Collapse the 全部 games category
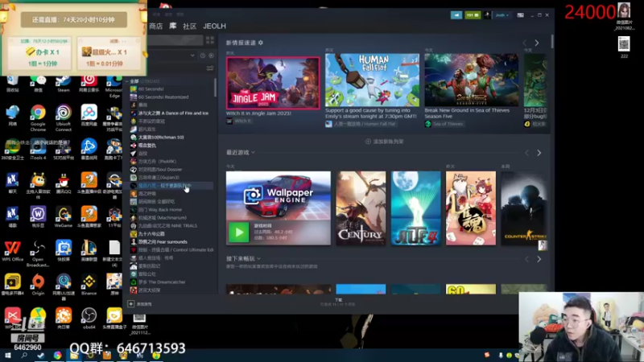 point(127,81)
